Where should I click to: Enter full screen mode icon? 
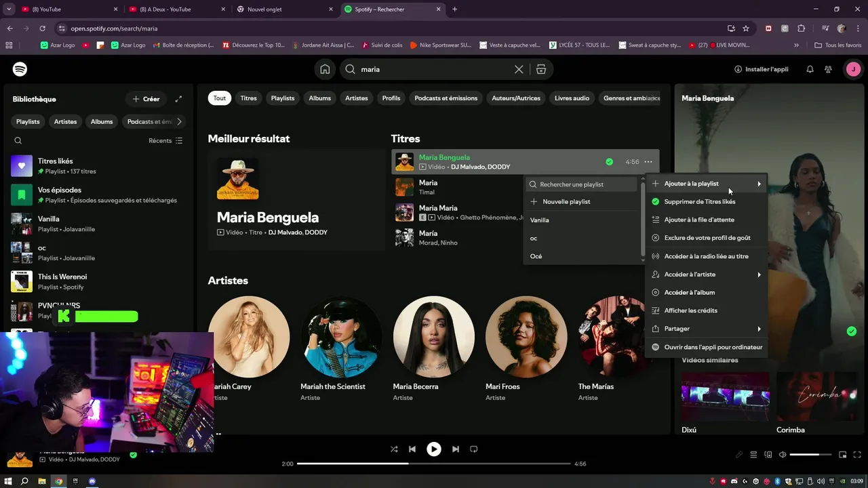point(856,455)
